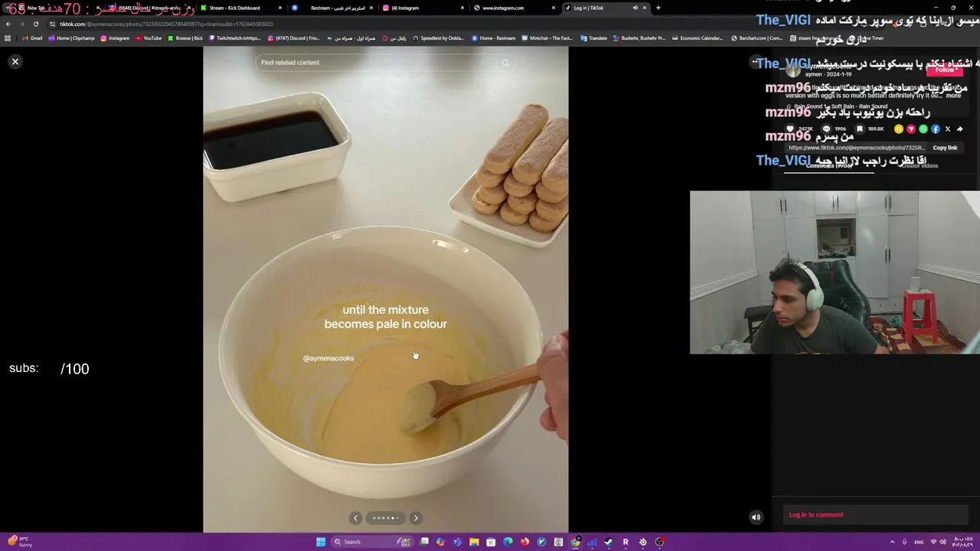Screen dimensions: 980x551
Task: Open the Windows Start menu
Action: [321, 542]
